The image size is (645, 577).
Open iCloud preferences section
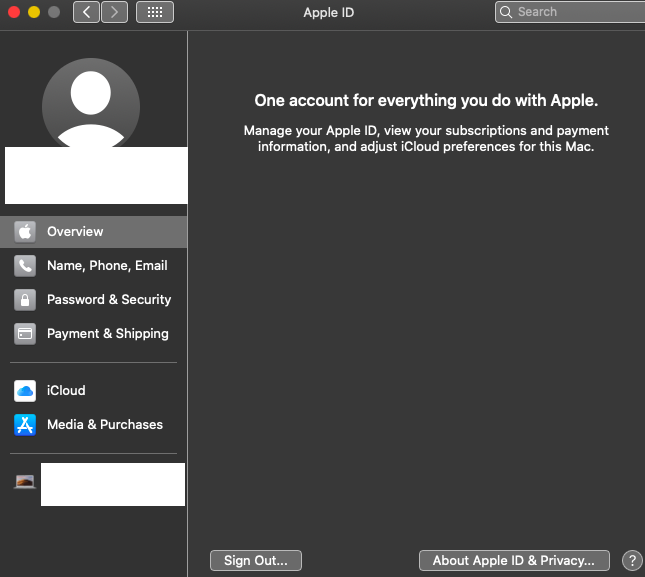[94, 391]
